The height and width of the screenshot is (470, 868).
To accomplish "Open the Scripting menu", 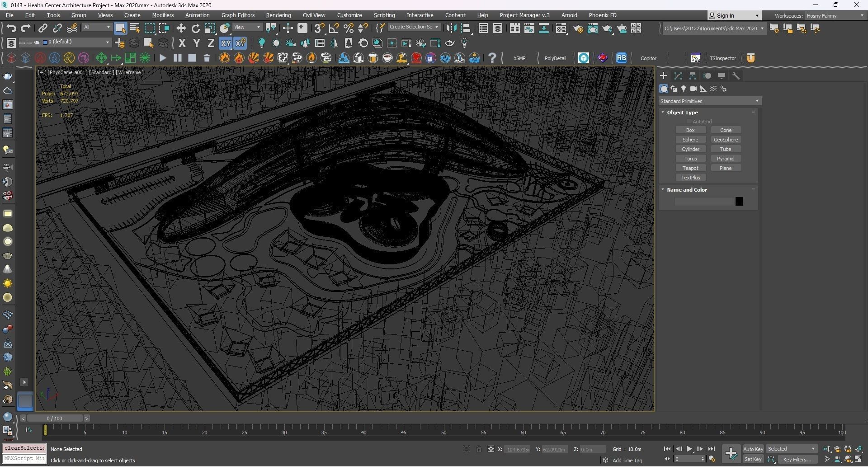I will [x=384, y=15].
